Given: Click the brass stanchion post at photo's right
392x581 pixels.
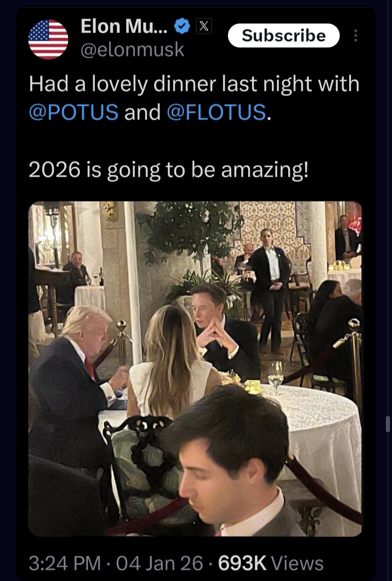Looking at the screenshot, I should coord(355,363).
